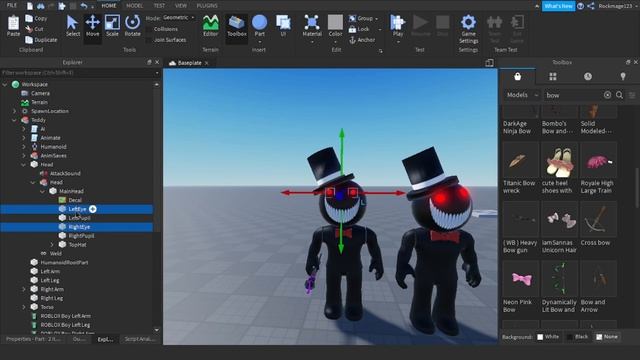Image resolution: width=640 pixels, height=360 pixels.
Task: Collapse the MainHead node
Action: [42, 191]
